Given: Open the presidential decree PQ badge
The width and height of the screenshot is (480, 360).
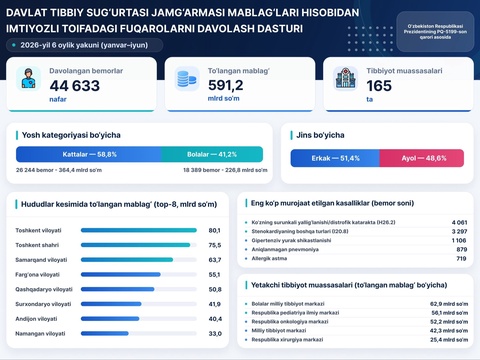Looking at the screenshot, I should [x=435, y=32].
